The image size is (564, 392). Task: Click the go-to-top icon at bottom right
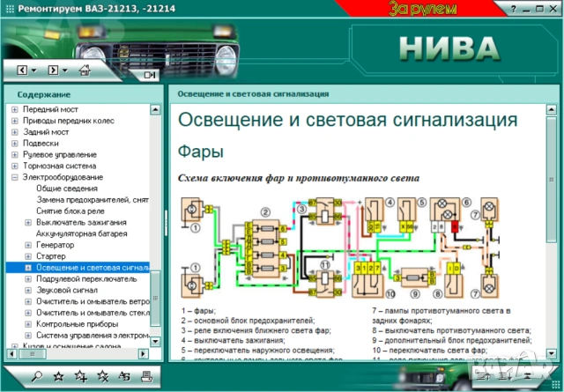pyautogui.click(x=527, y=376)
